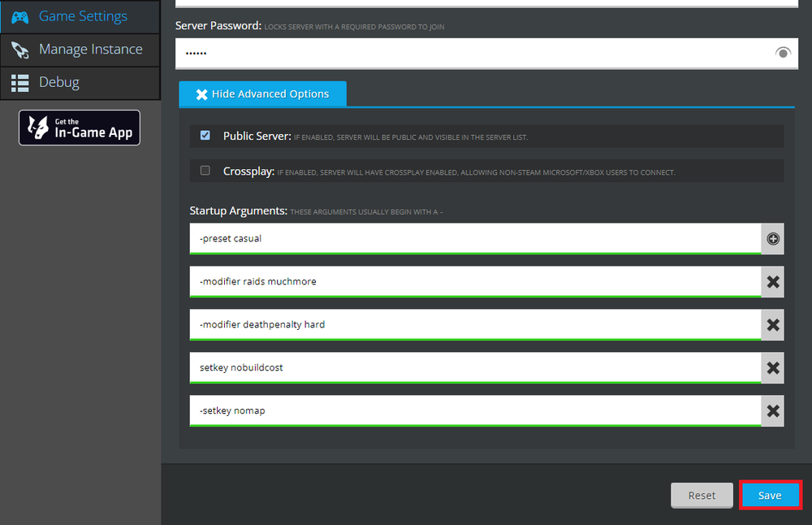The height and width of the screenshot is (525, 812).
Task: Enable the Crossplay checkbox
Action: click(x=205, y=171)
